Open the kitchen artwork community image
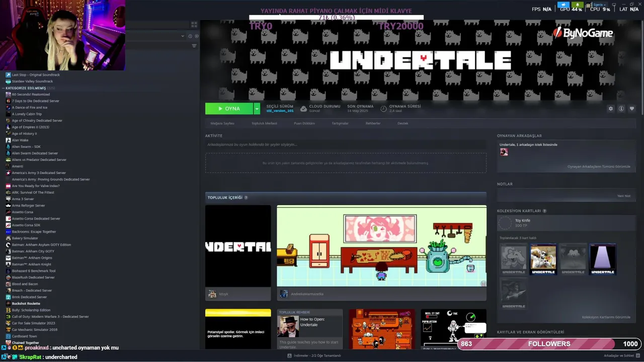The height and width of the screenshot is (362, 644). (x=381, y=246)
